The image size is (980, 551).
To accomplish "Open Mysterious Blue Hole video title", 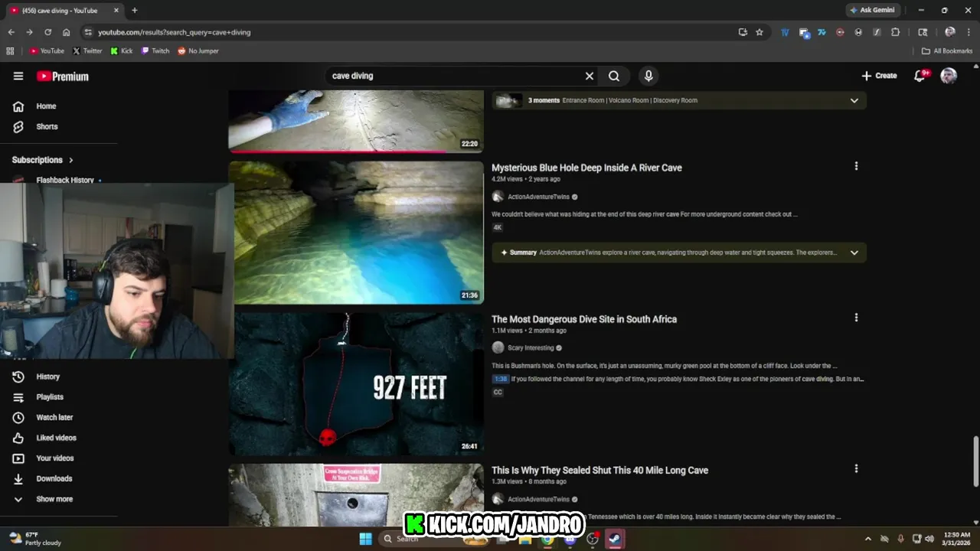I will [x=586, y=168].
